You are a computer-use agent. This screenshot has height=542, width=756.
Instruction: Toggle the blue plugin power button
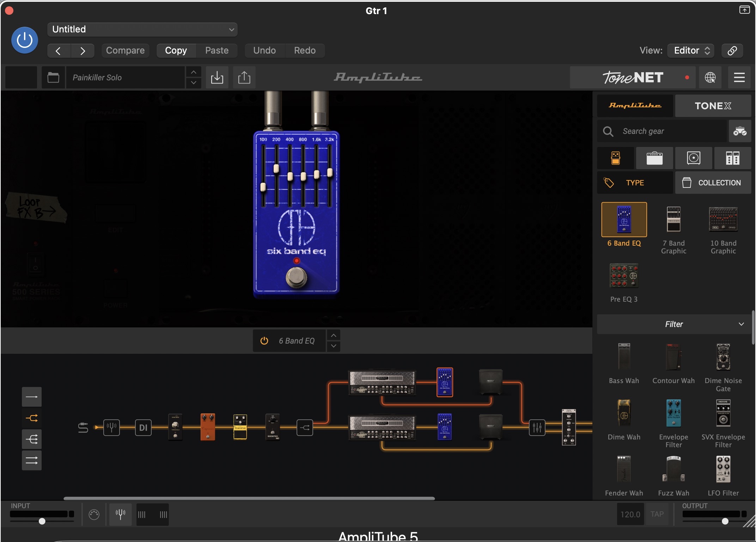click(x=25, y=40)
